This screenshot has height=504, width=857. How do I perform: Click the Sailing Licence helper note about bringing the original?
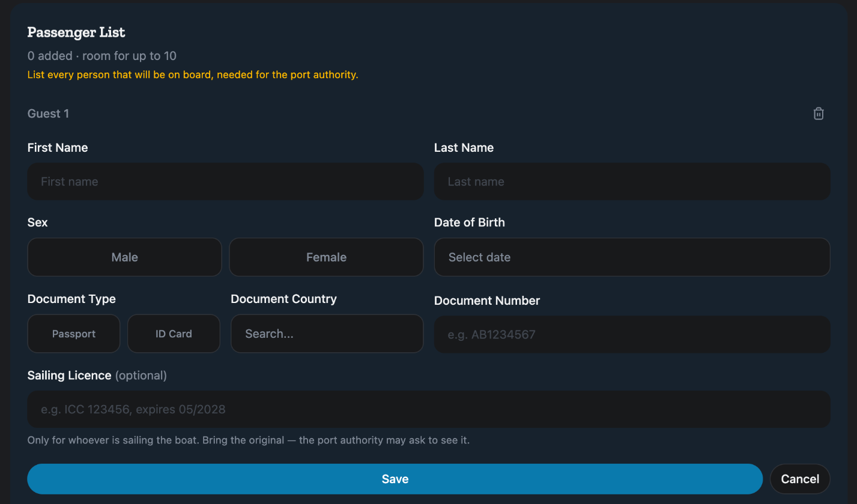pos(249,440)
